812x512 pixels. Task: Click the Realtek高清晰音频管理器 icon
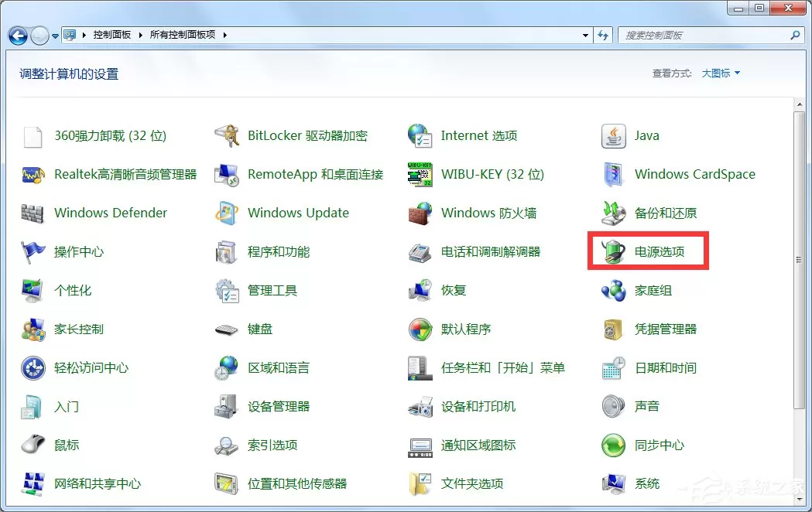[x=33, y=175]
